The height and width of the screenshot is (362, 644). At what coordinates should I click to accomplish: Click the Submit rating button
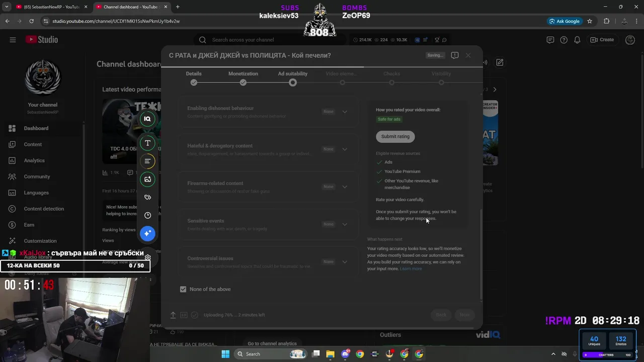pos(395,136)
